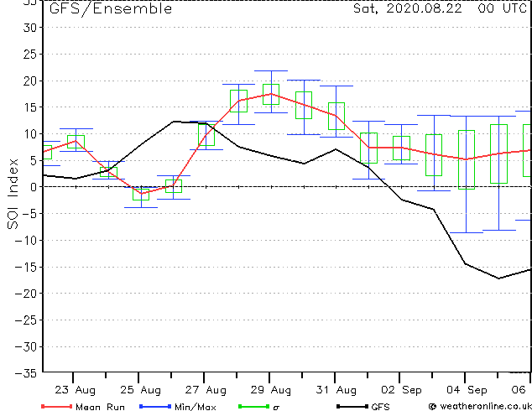Click the red Mean Run legend line

tap(56, 406)
